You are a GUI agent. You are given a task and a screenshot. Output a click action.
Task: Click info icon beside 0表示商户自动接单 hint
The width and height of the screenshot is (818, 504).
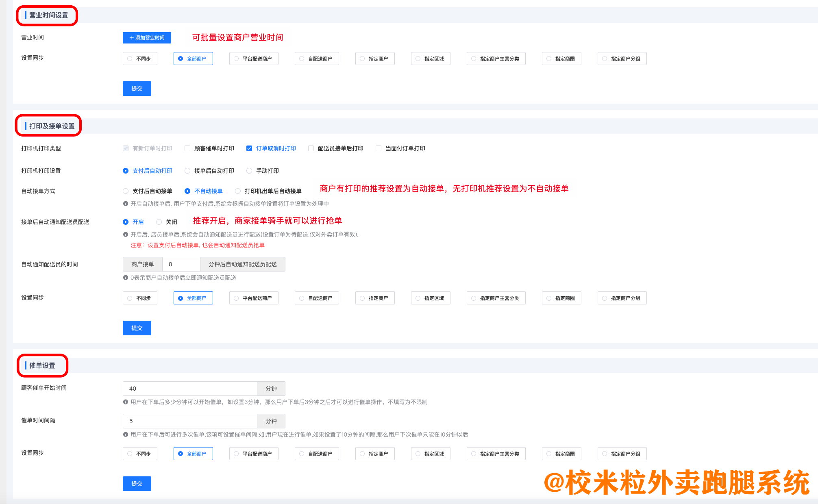click(x=126, y=278)
